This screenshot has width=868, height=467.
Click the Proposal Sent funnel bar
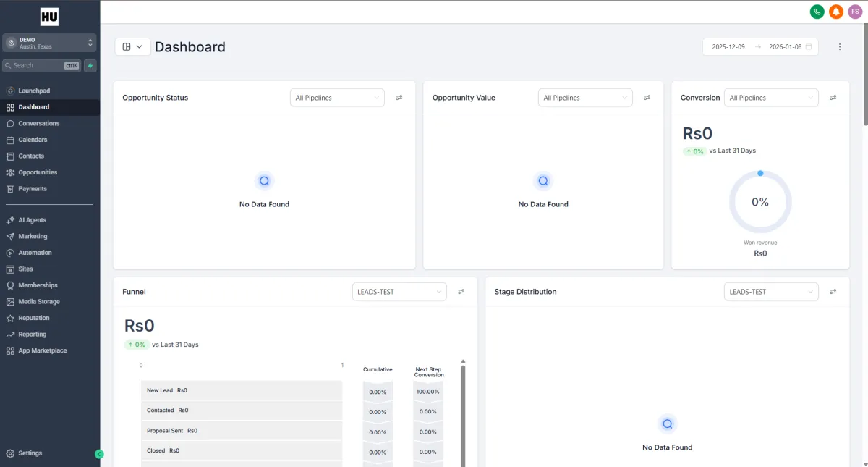pyautogui.click(x=242, y=431)
